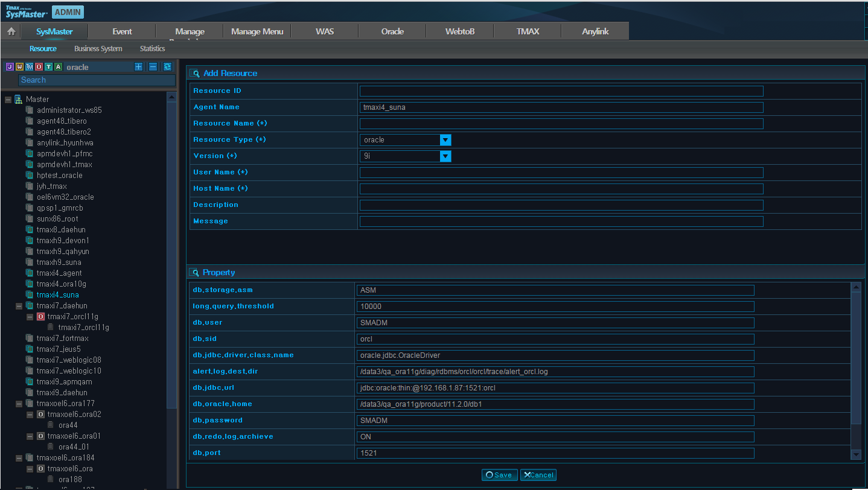Collapse all tree nodes with minus icon
This screenshot has width=868, height=490.
click(153, 67)
